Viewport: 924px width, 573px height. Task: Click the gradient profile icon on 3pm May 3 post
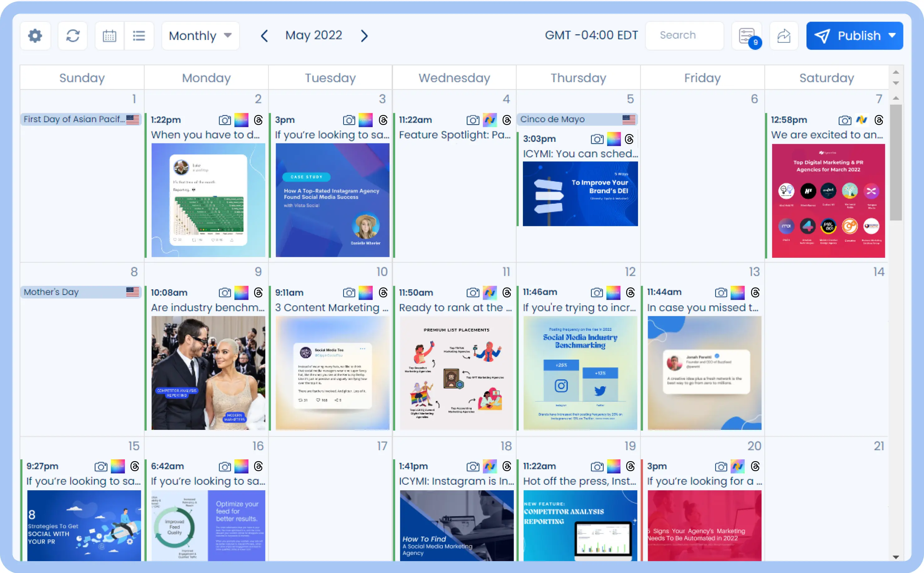pyautogui.click(x=366, y=120)
